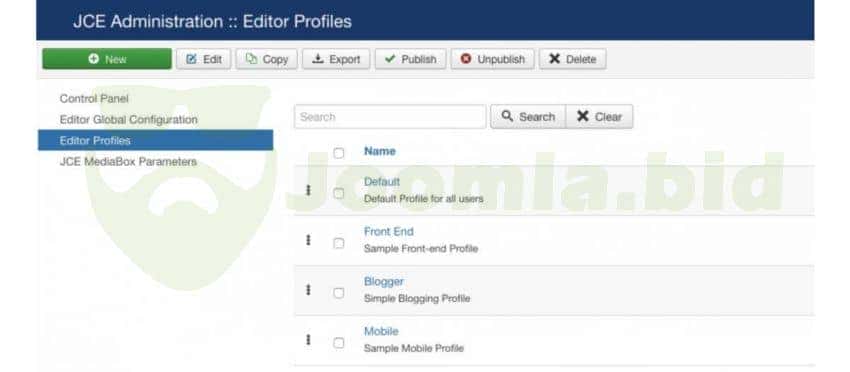Image resolution: width=850 pixels, height=372 pixels.
Task: Click the Default row drag handle icon
Action: (308, 190)
